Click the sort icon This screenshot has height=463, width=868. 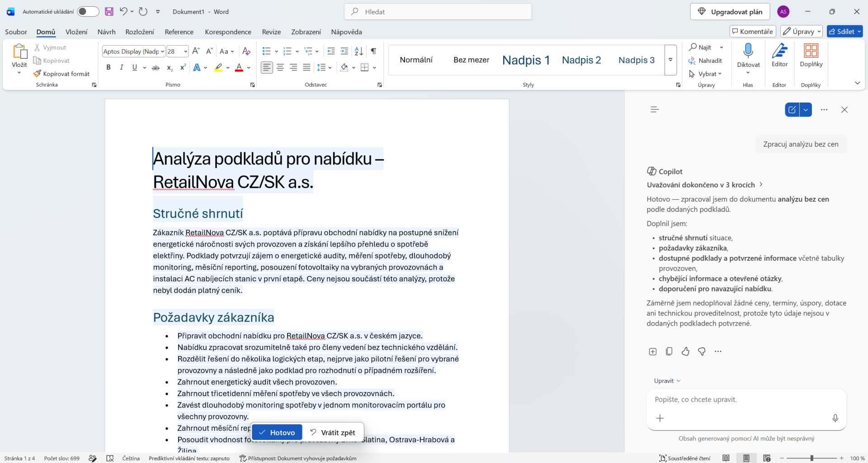[x=359, y=51]
